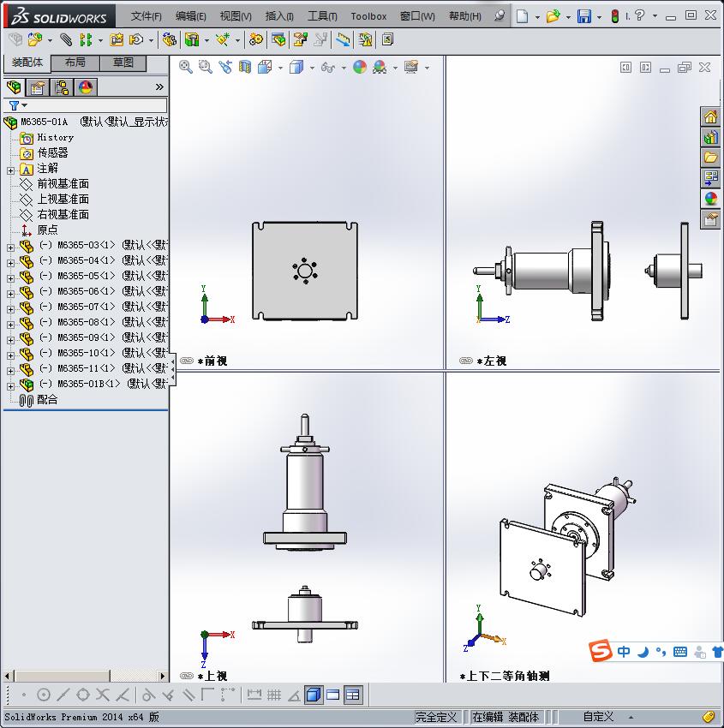This screenshot has height=728, width=724.
Task: Open the 工具(T) menu
Action: [x=323, y=16]
